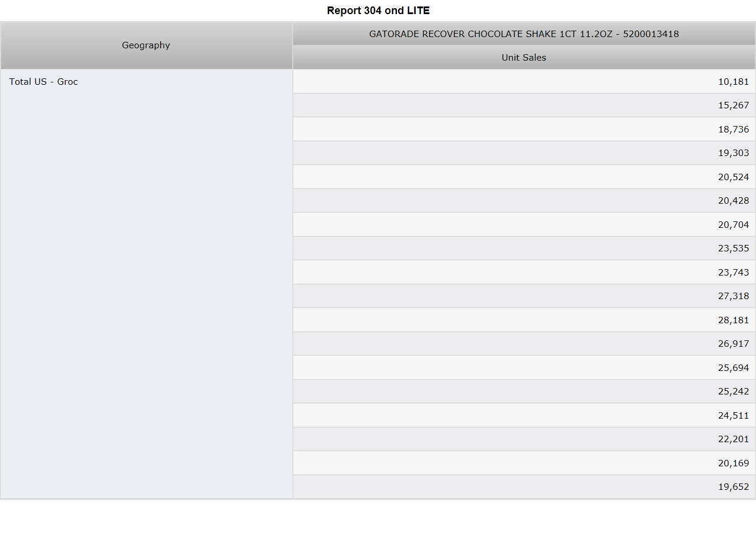Image resolution: width=756 pixels, height=557 pixels.
Task: Click the 20,704 value cell
Action: pyautogui.click(x=524, y=225)
